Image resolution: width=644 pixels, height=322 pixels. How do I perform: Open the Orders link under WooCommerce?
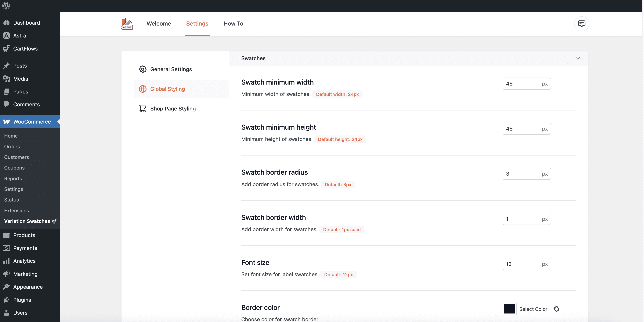pyautogui.click(x=12, y=146)
